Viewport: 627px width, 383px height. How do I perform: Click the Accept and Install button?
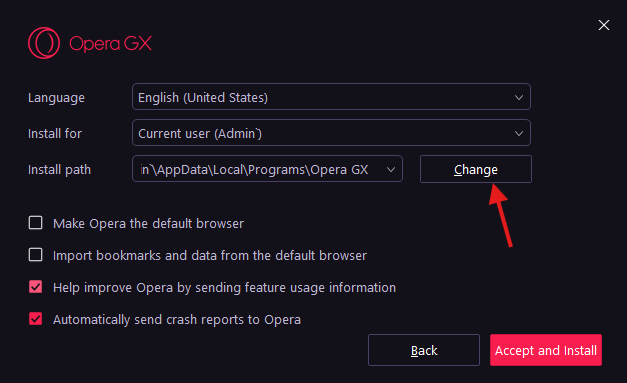coord(546,350)
